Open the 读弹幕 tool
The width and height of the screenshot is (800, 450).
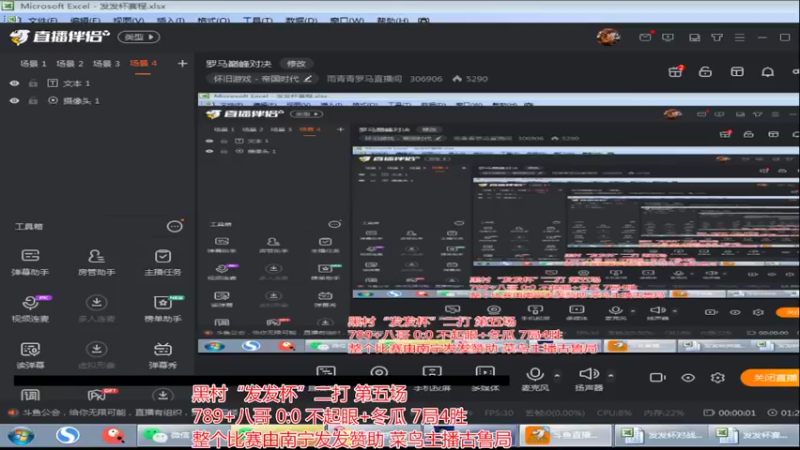click(x=30, y=355)
